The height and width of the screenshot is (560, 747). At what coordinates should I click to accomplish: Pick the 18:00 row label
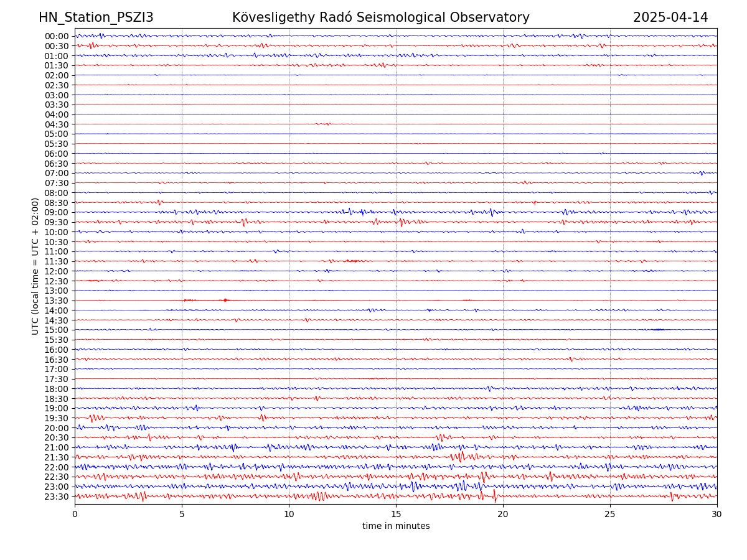pos(57,389)
